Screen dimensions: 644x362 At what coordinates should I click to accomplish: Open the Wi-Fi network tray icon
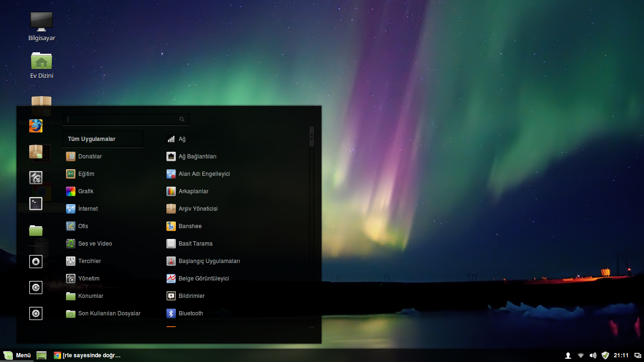581,355
